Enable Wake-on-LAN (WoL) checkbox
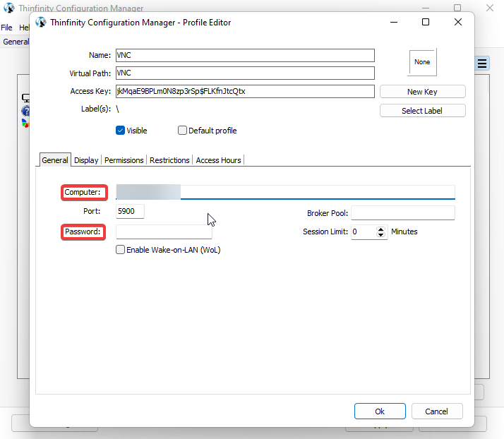This screenshot has height=439, width=504. click(x=120, y=250)
